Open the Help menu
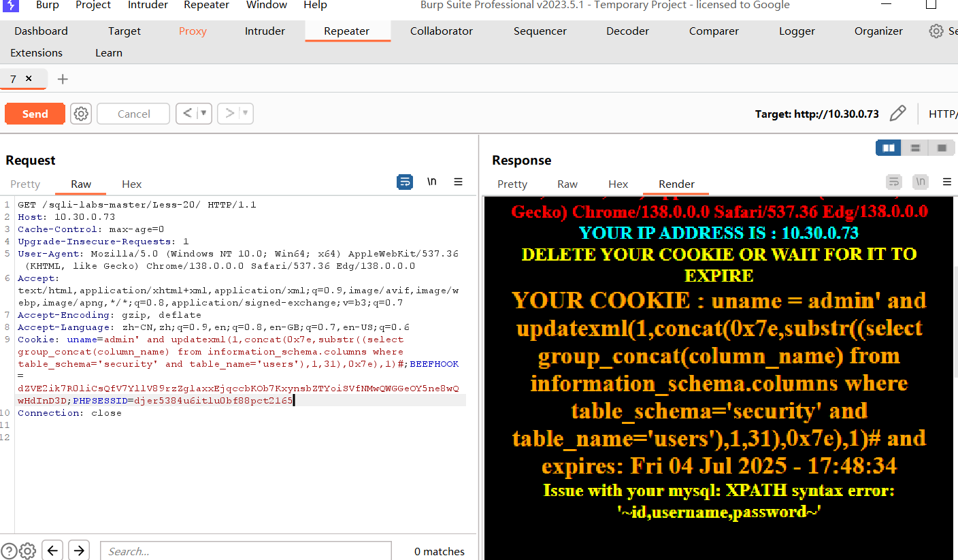The width and height of the screenshot is (958, 560). [315, 5]
